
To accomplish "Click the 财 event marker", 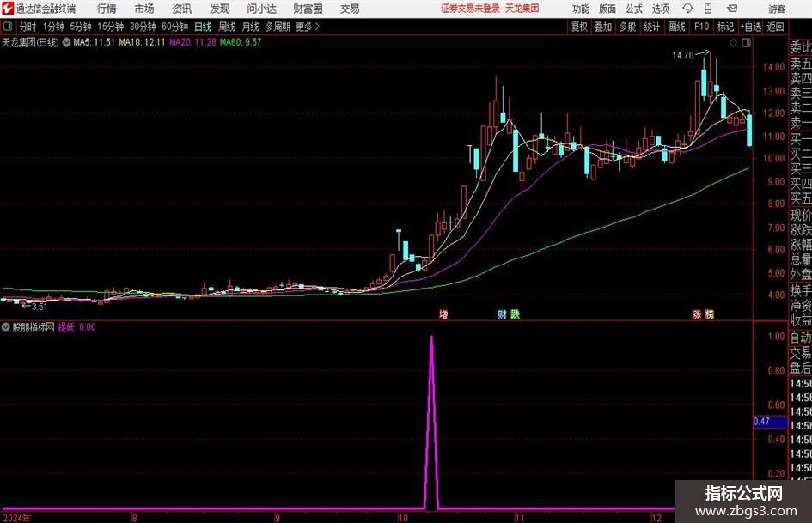I will tap(502, 313).
